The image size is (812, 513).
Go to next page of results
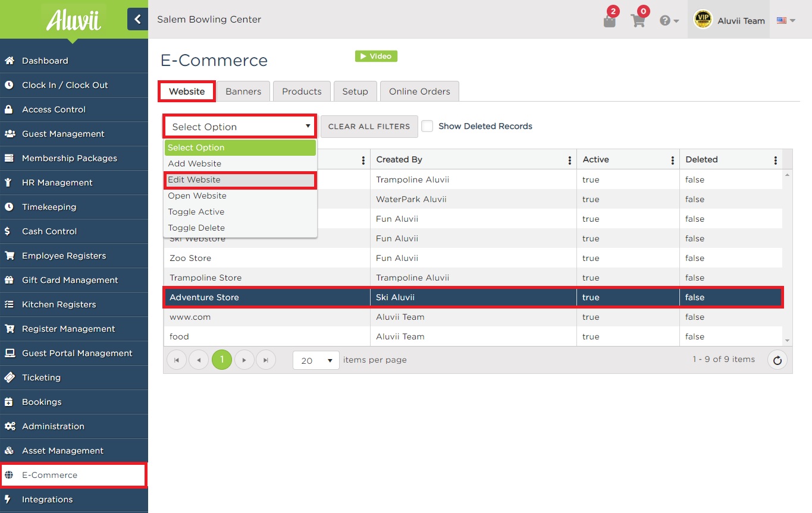pos(244,360)
